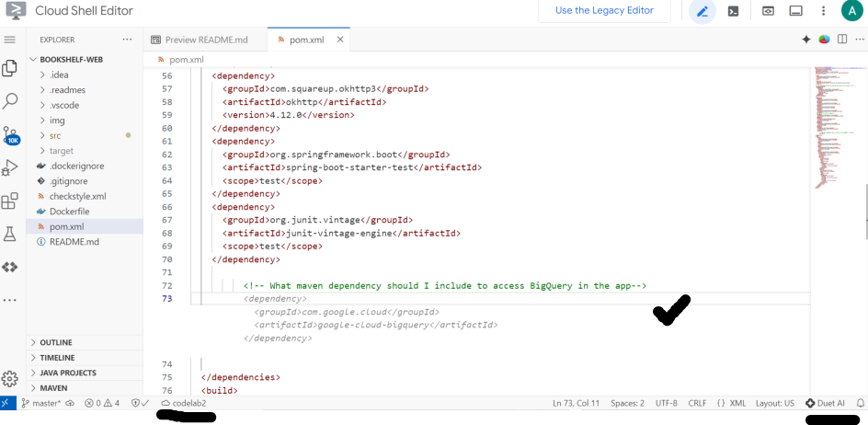
Task: Open the Search view in activity bar
Action: (x=10, y=100)
